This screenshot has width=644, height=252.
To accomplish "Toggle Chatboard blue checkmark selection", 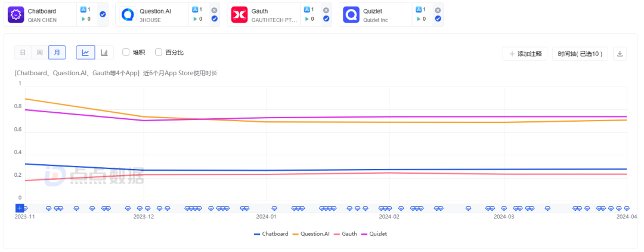I will 103,14.
